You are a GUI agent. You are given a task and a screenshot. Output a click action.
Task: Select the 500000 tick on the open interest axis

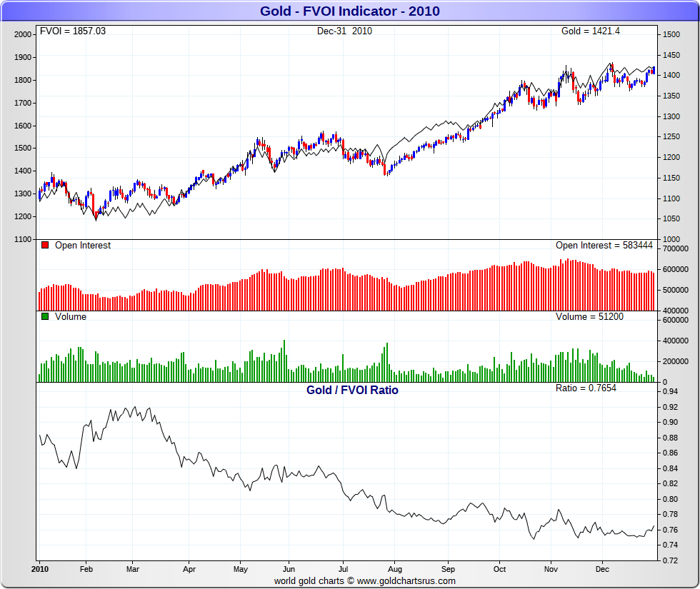[676, 290]
